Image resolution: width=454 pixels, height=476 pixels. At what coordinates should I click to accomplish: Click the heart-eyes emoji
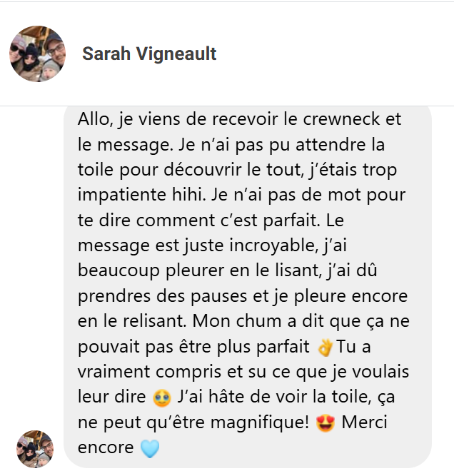tap(326, 423)
